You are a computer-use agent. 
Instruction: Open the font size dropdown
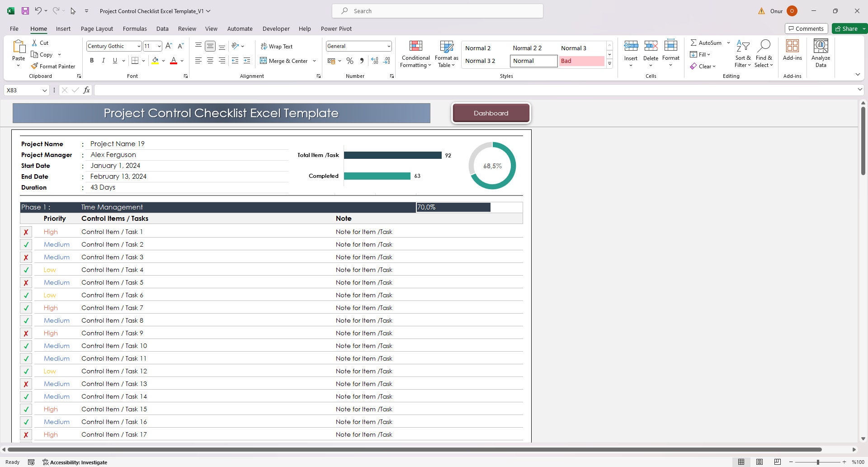159,46
